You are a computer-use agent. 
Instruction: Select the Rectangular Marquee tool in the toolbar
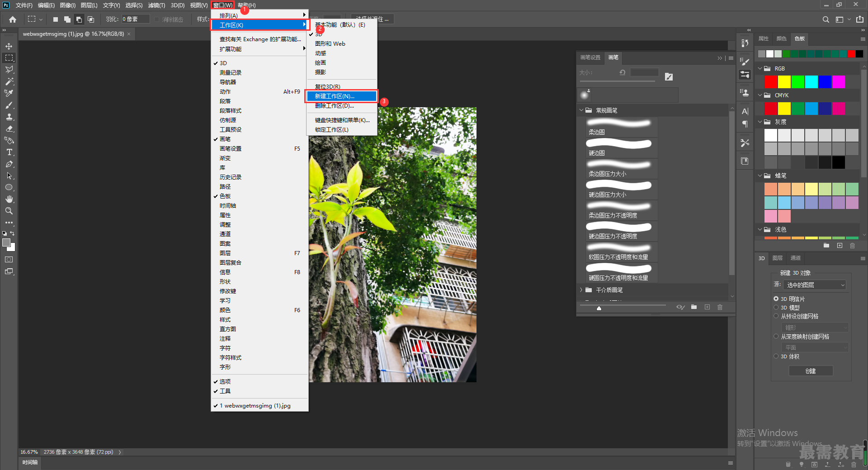click(9, 58)
